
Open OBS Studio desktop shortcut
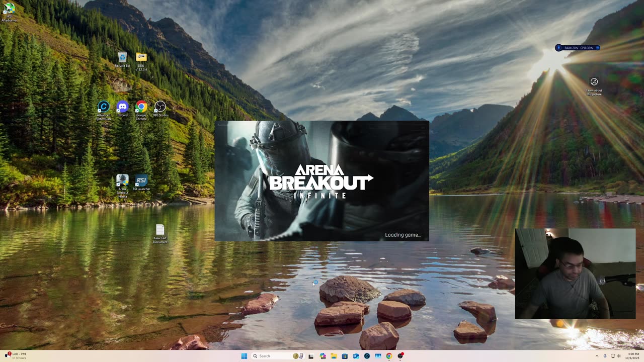tap(160, 109)
